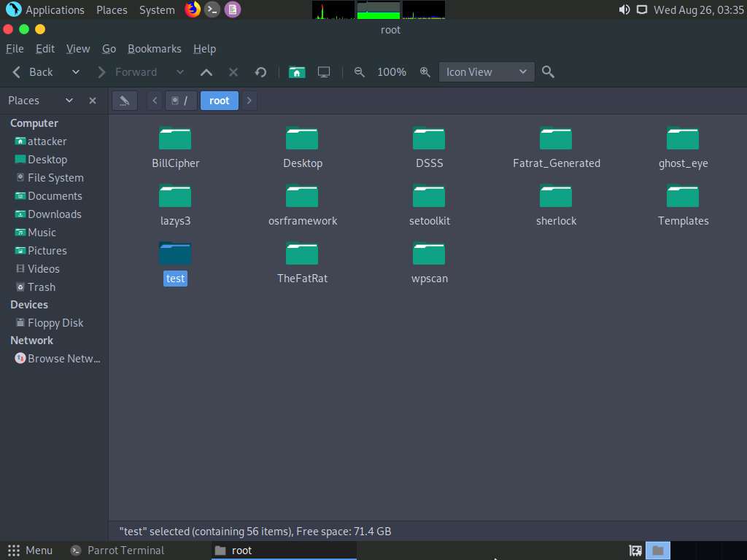The image size is (747, 560).
Task: Open the Back history dropdown arrow
Action: click(x=75, y=72)
